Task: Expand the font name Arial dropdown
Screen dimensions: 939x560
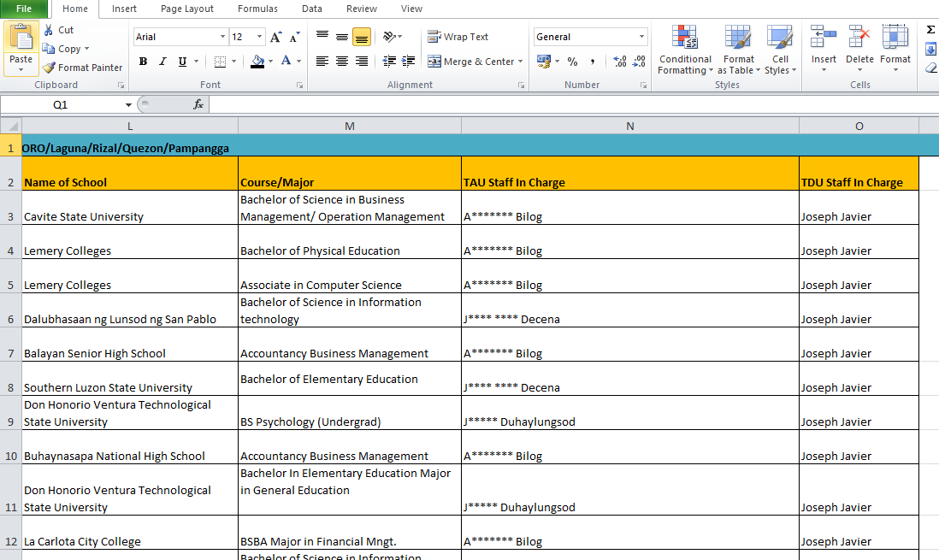Action: pyautogui.click(x=223, y=37)
